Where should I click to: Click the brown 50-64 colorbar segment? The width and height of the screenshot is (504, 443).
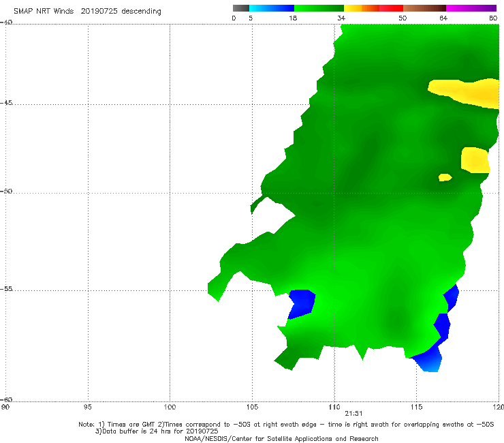(x=424, y=8)
